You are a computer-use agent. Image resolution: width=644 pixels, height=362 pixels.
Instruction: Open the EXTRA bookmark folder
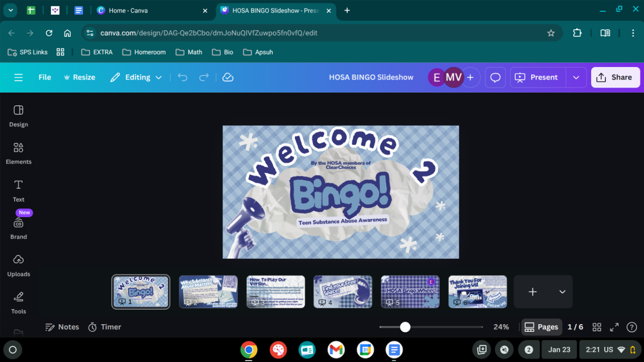click(x=97, y=52)
